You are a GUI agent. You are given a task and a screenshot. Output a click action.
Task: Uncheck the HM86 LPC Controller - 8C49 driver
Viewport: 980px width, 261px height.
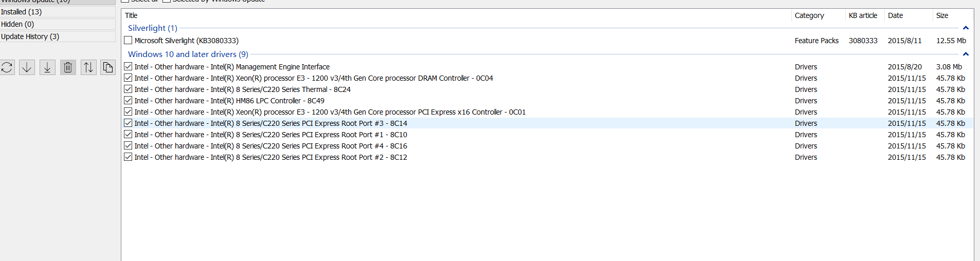click(128, 100)
